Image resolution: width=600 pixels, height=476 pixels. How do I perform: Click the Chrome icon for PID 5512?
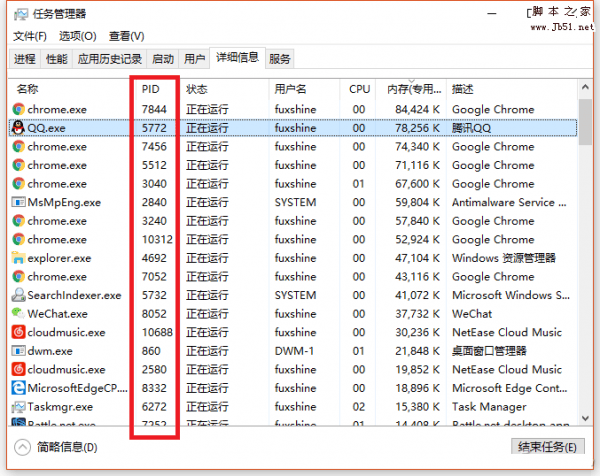18,165
